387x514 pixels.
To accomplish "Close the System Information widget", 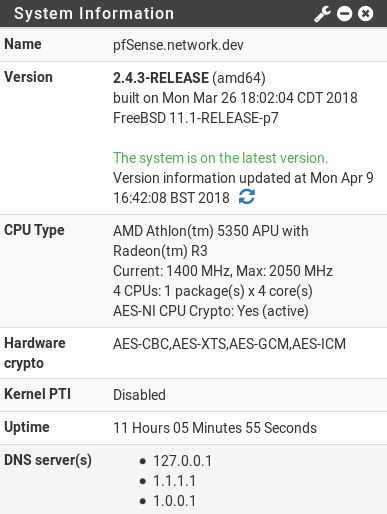I will coord(365,14).
